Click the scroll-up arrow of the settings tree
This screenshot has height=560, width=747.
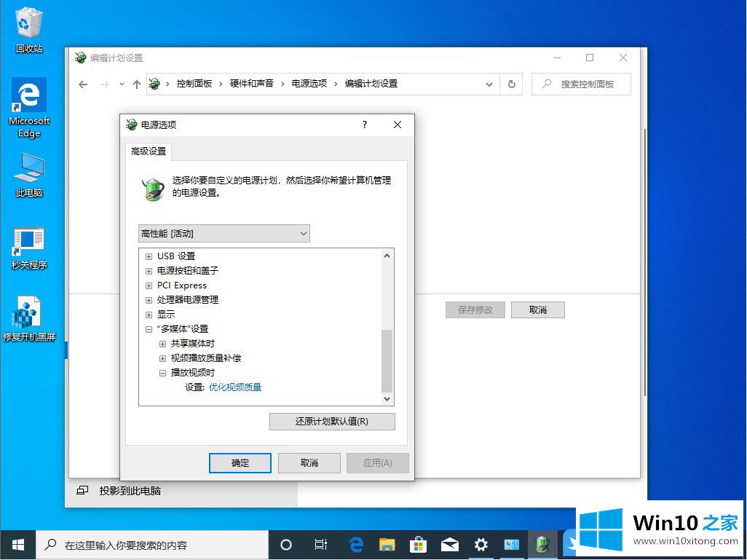(387, 256)
